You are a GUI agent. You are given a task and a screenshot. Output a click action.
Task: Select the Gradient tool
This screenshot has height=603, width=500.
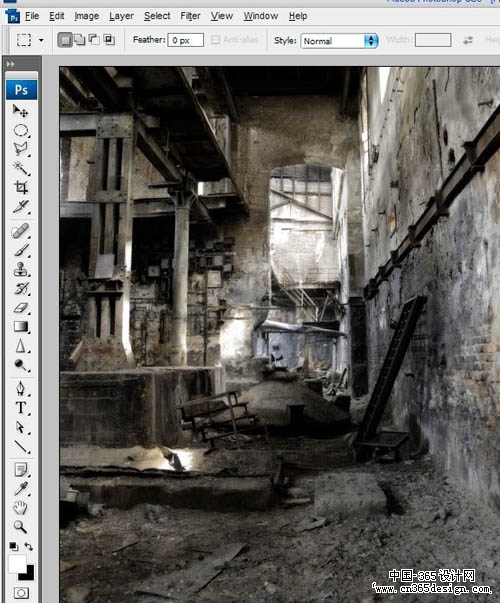pos(20,326)
